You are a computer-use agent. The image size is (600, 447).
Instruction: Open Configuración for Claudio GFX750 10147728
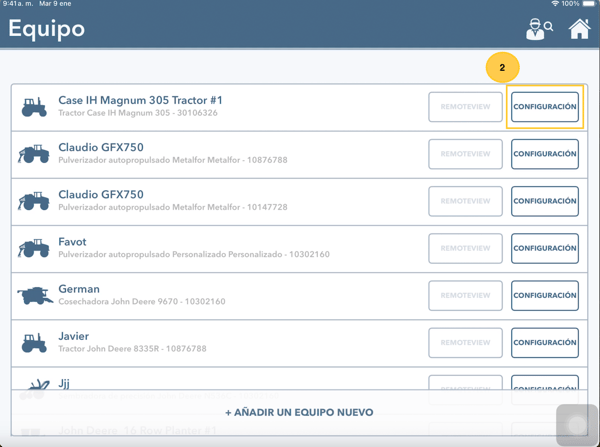(545, 201)
